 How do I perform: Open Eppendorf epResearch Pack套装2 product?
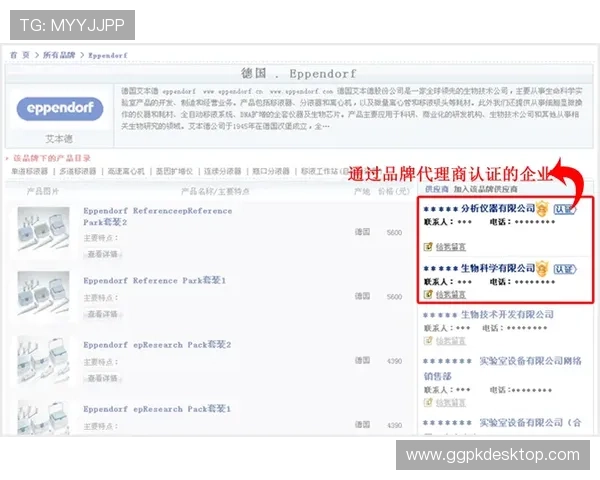pyautogui.click(x=157, y=344)
